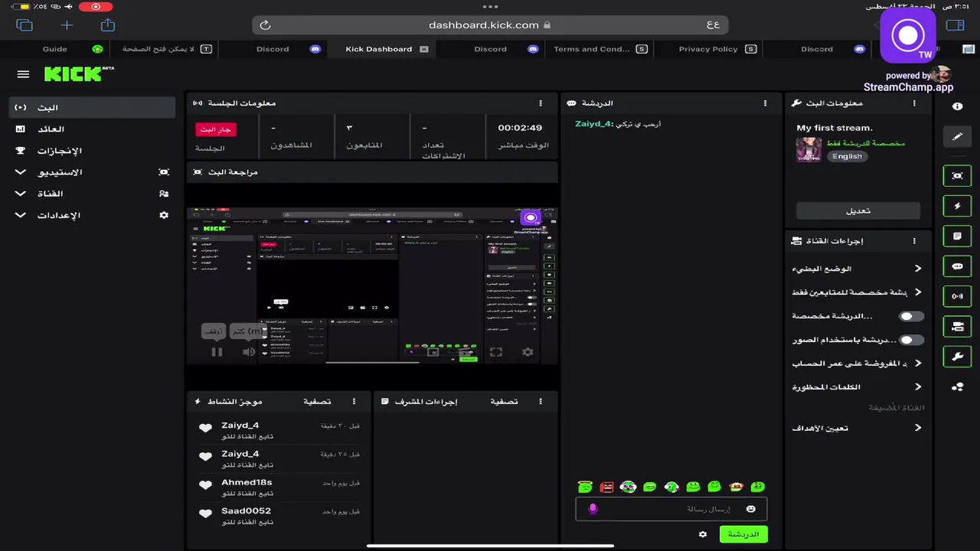Image resolution: width=980 pixels, height=551 pixels.
Task: Click the My first stream. title
Action: [x=835, y=128]
